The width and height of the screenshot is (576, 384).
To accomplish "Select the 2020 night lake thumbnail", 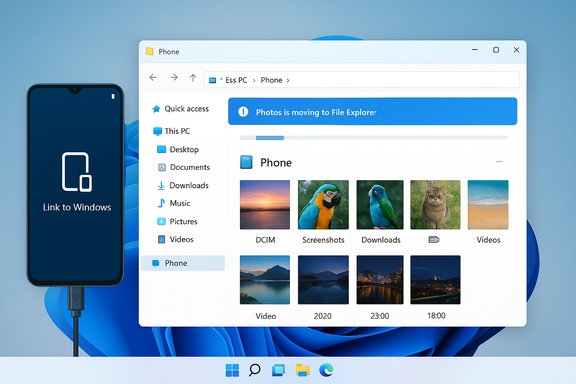I will click(x=323, y=280).
